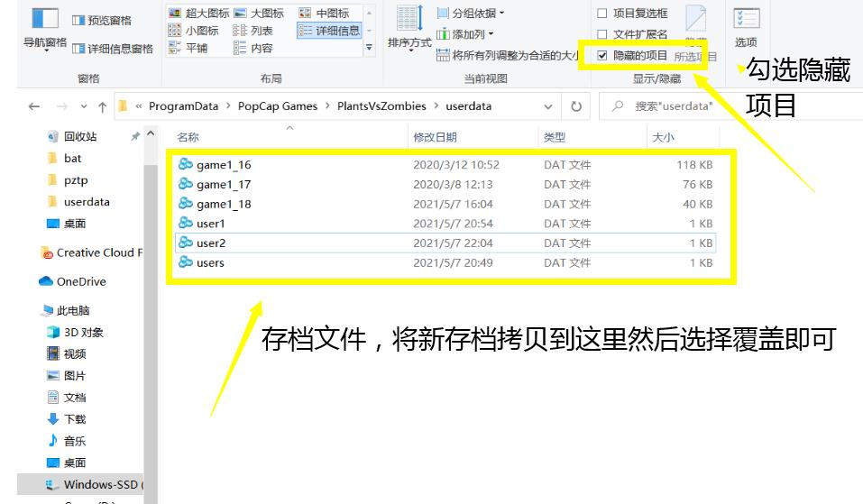Select the Details (详细信息) layout
This screenshot has width=863, height=504.
(328, 31)
